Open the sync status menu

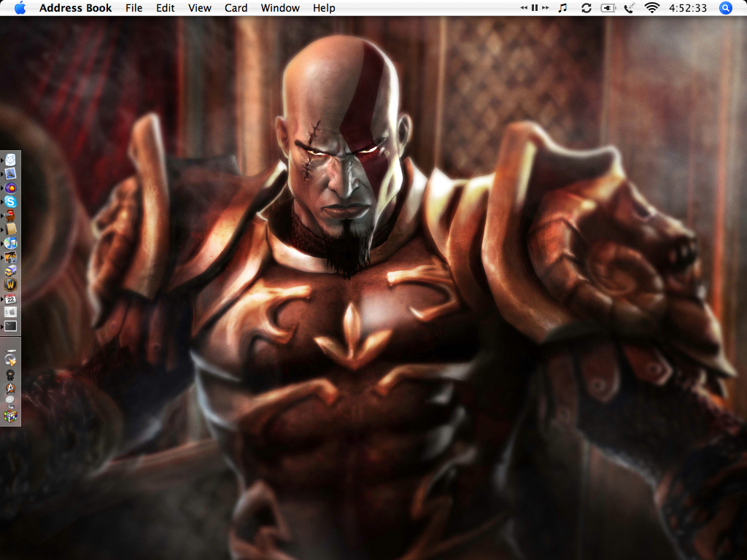pos(586,8)
